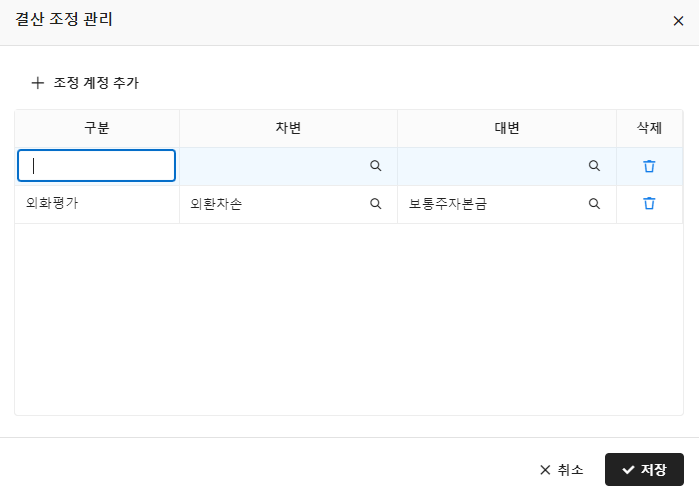699x497 pixels.
Task: Click the search icon next to 외환차손
Action: click(x=376, y=204)
